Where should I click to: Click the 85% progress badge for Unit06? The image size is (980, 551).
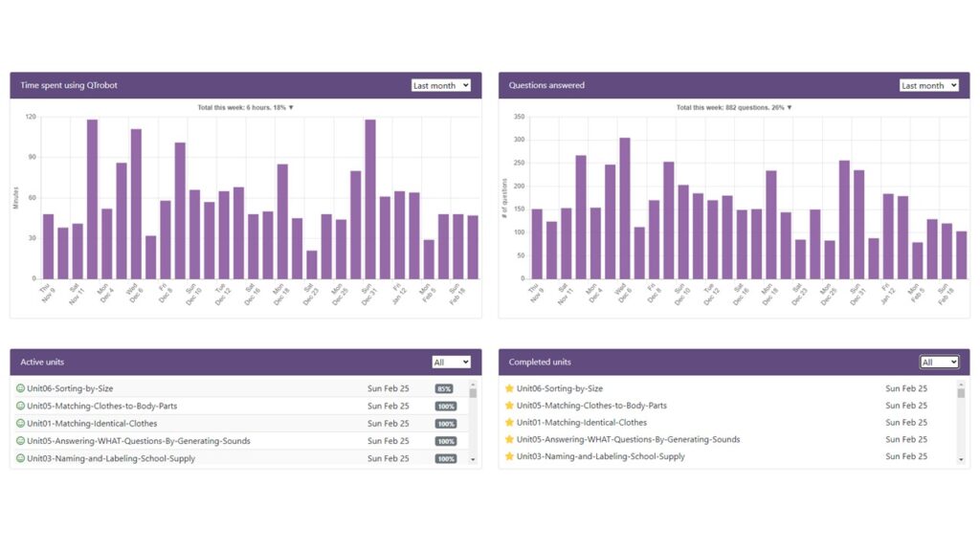pos(444,389)
